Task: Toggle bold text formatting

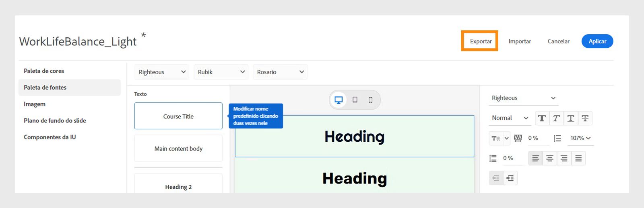Action: (x=542, y=118)
